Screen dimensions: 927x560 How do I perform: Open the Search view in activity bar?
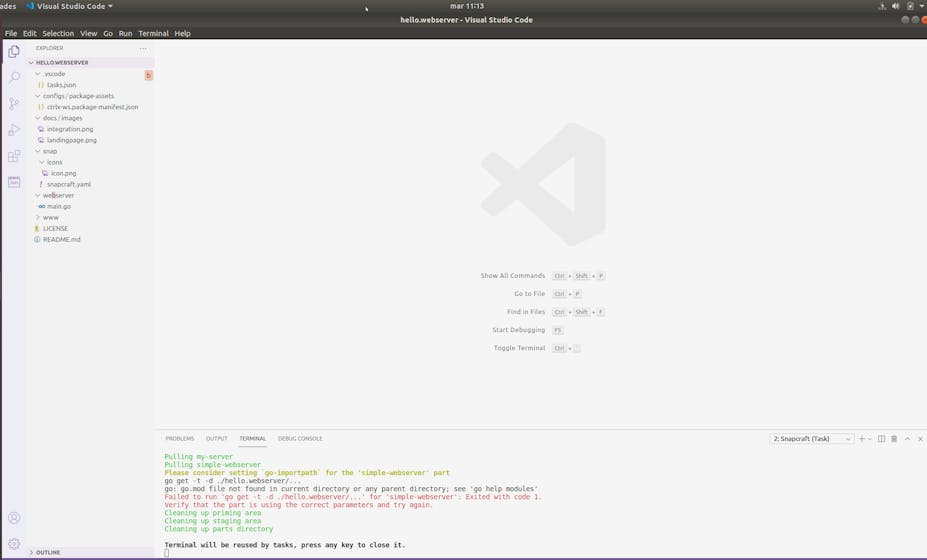[x=14, y=77]
